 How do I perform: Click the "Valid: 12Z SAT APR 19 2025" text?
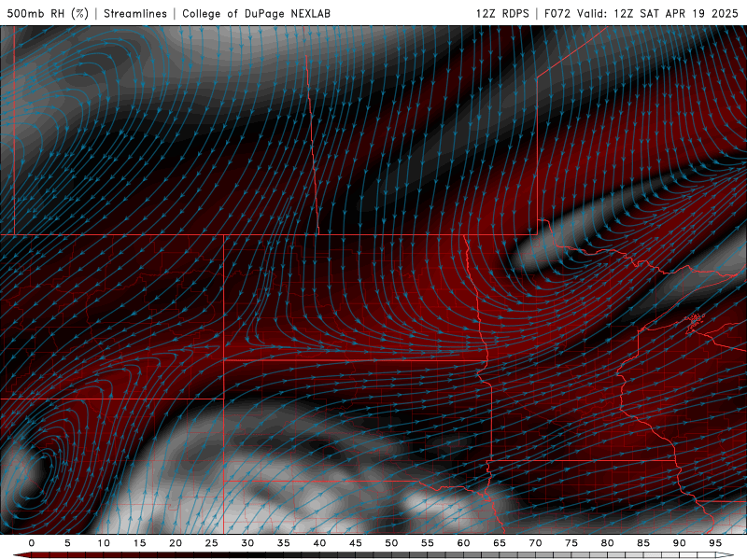click(657, 13)
